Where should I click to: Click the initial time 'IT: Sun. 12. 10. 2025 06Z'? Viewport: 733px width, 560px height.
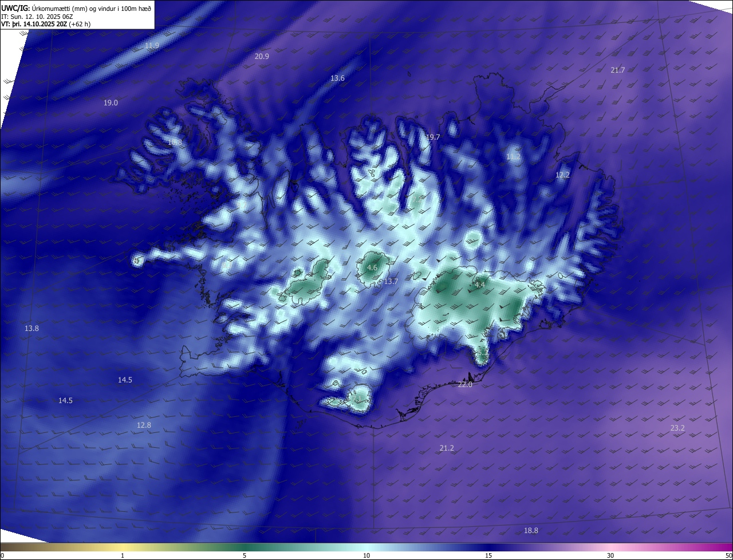click(x=36, y=17)
